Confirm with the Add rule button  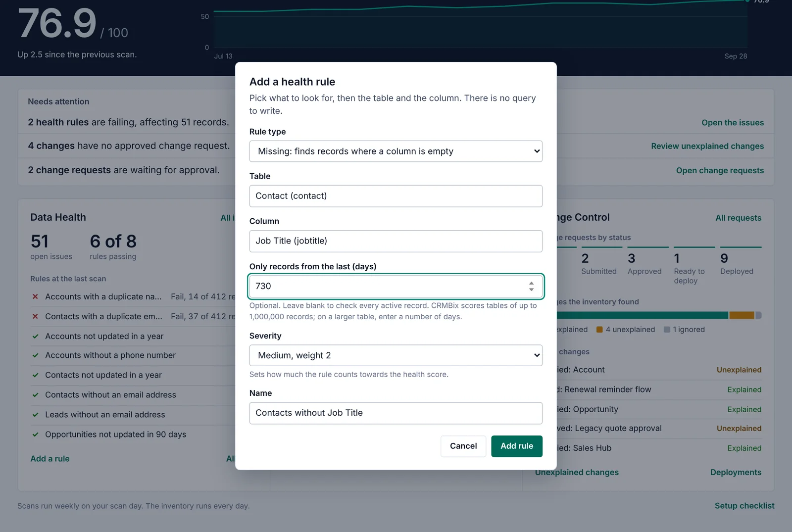(x=517, y=446)
